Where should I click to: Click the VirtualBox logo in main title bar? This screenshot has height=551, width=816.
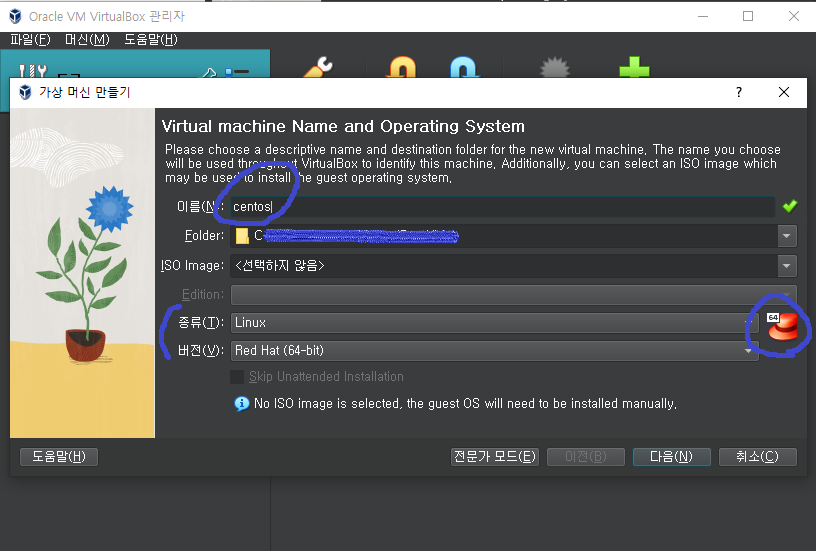coord(16,17)
